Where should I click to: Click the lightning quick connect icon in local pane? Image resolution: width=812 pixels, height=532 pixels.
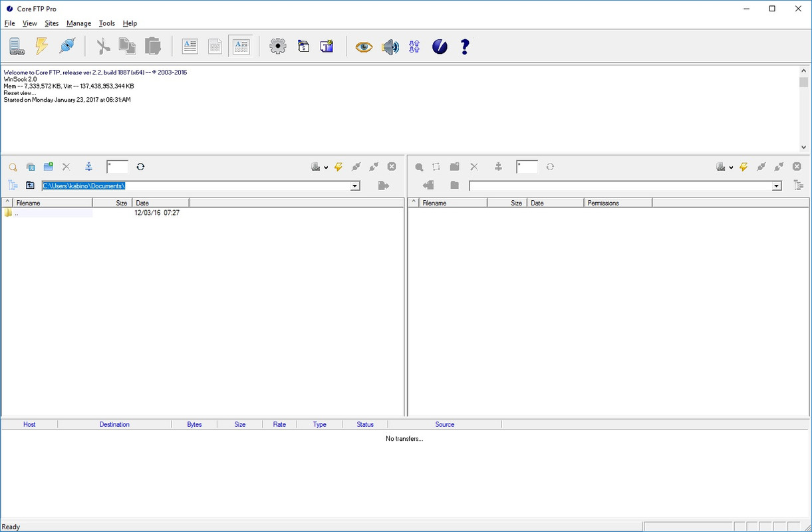[338, 167]
